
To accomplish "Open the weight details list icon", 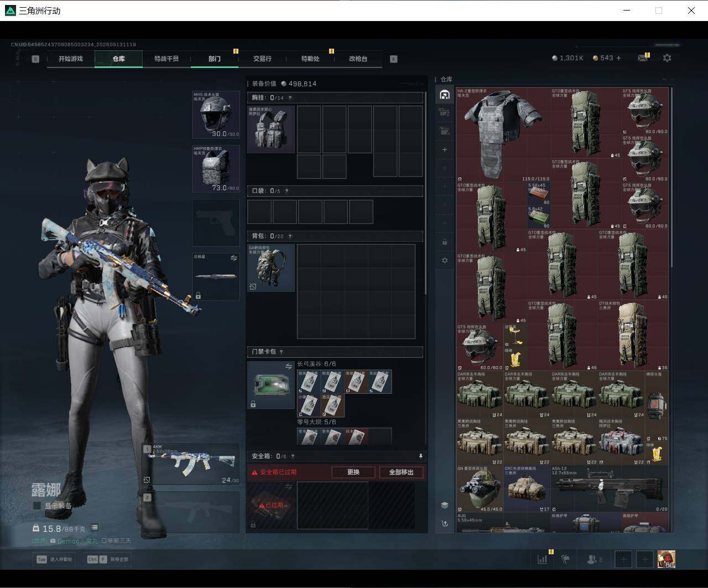I will point(95,528).
